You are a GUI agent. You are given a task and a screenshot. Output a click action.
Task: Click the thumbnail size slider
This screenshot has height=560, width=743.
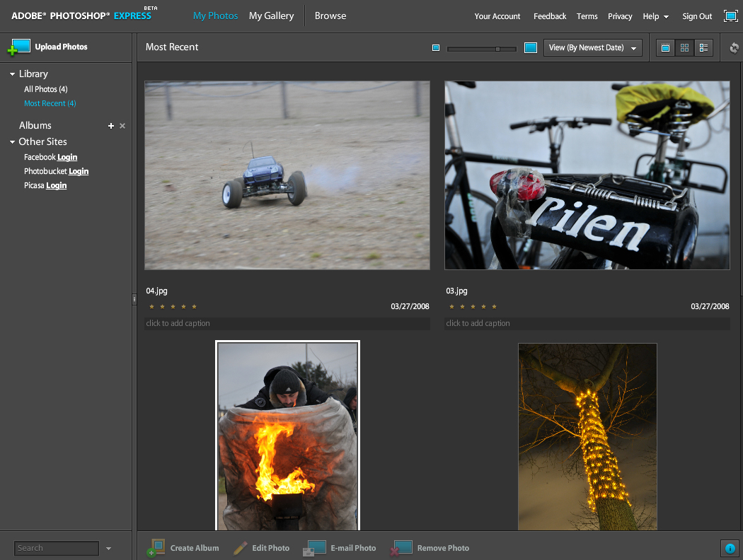[481, 49]
